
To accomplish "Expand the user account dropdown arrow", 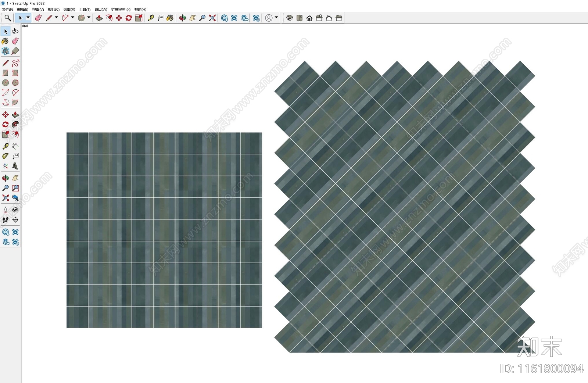I will coord(276,18).
